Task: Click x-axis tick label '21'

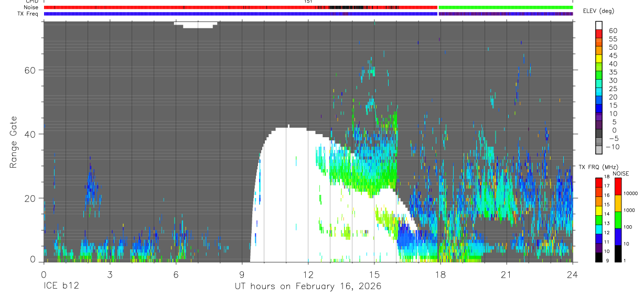Action: click(507, 274)
